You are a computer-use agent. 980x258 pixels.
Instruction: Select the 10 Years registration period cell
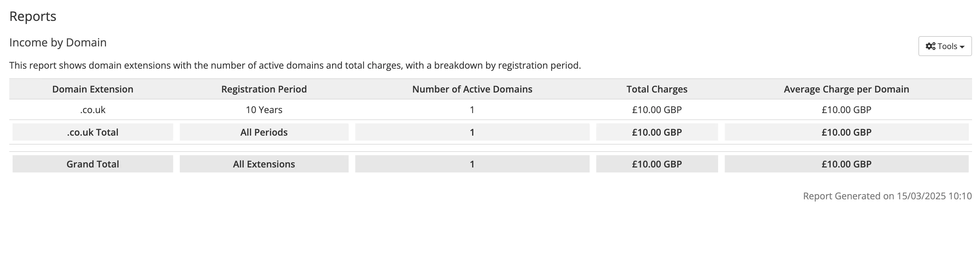[x=264, y=110]
